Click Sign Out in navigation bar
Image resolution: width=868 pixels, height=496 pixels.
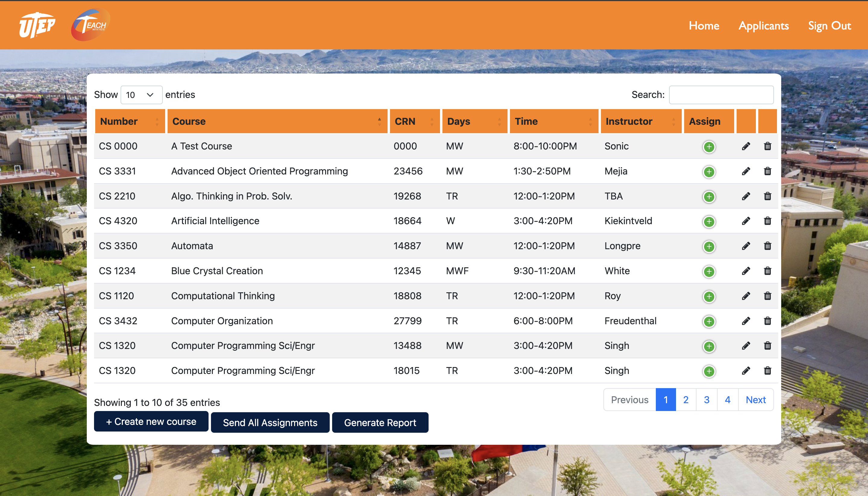pyautogui.click(x=829, y=26)
